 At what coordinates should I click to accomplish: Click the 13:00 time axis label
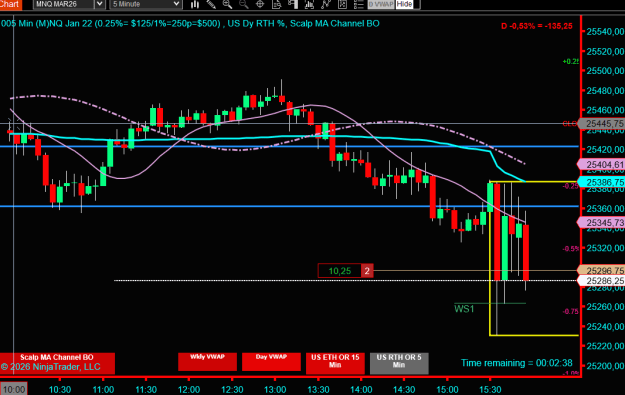click(275, 389)
